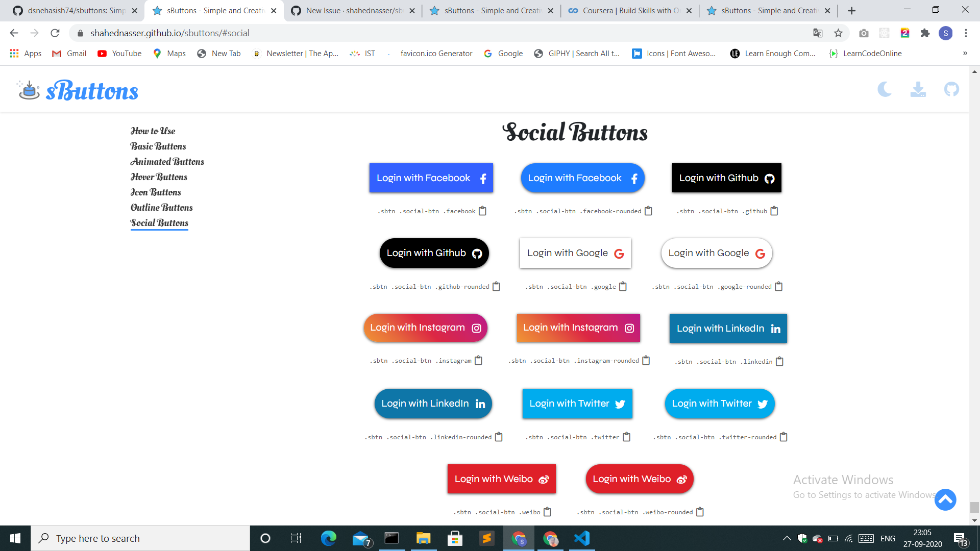Screen dimensions: 980x551
Task: Toggle dark mode moon icon
Action: click(885, 90)
